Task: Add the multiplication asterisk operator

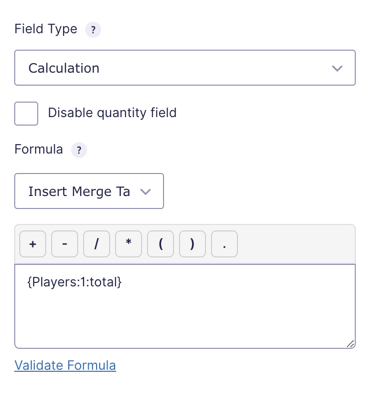Action: (x=128, y=244)
